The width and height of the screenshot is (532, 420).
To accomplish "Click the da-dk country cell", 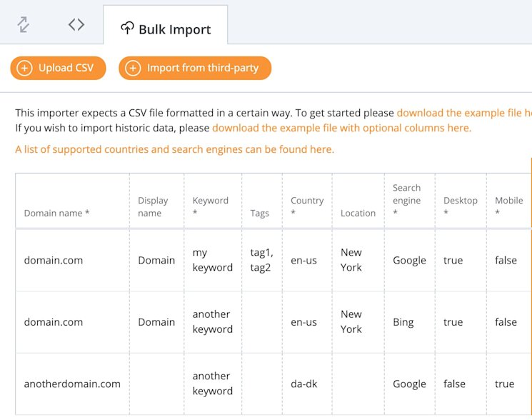I will point(303,384).
